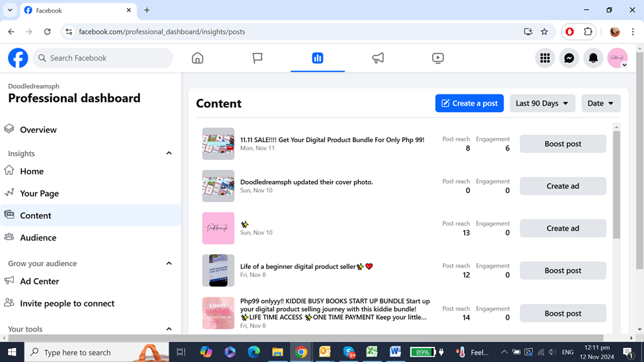Open Excel from the taskbar
644x362 pixels.
tap(372, 352)
